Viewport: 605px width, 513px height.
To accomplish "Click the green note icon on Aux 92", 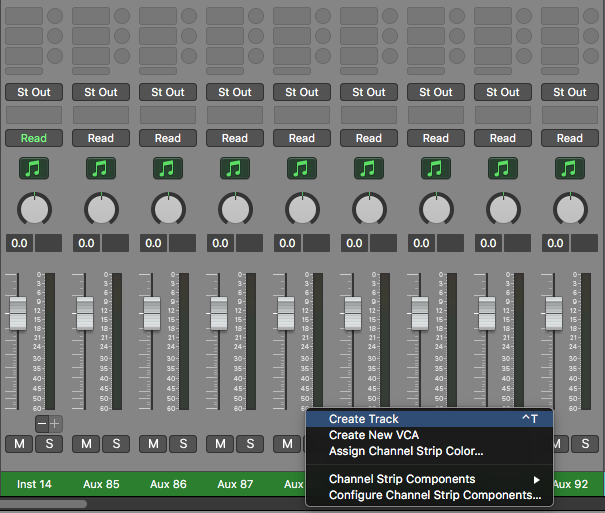I will click(570, 169).
